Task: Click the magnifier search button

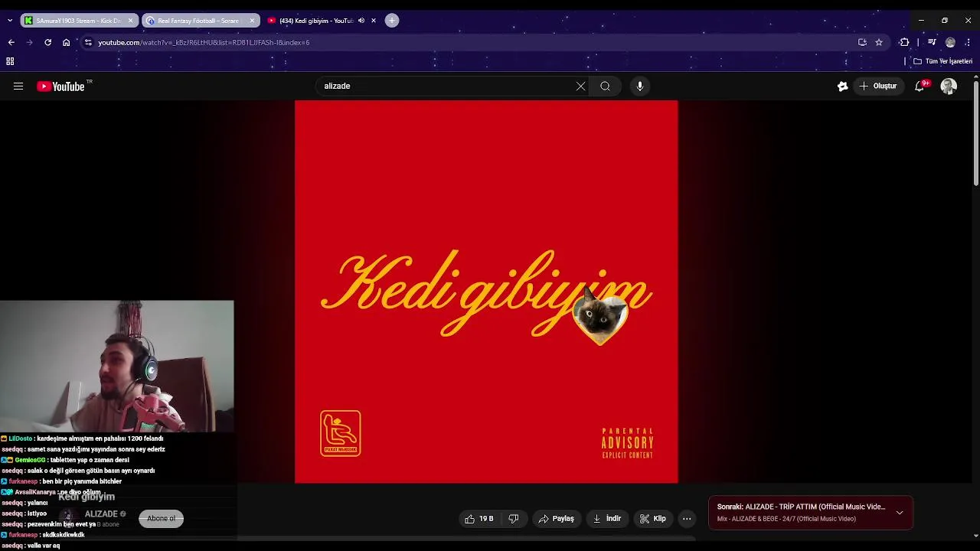Action: coord(605,86)
